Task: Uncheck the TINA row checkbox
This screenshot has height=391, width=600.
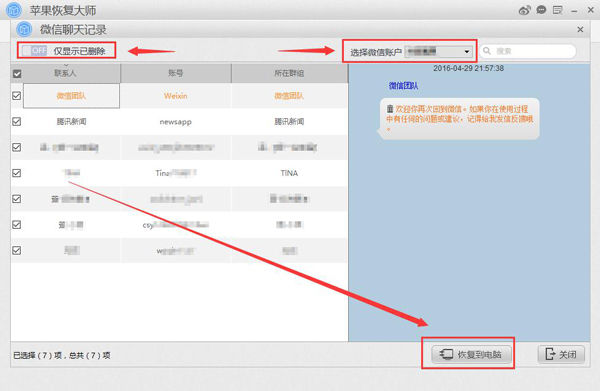Action: 17,173
